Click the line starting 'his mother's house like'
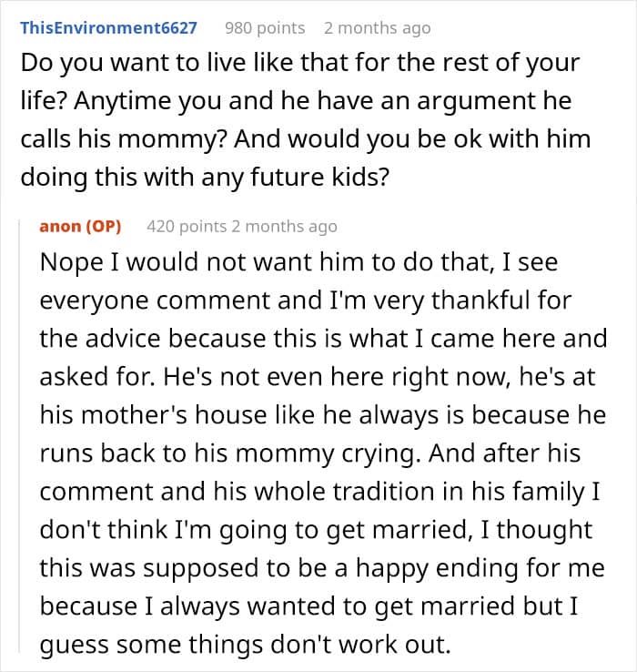 (323, 412)
